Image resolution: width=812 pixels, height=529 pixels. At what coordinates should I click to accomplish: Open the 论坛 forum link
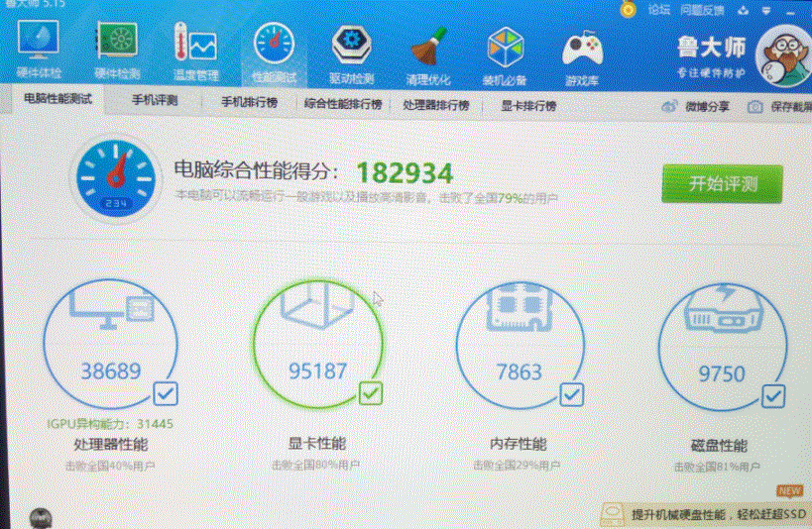pyautogui.click(x=658, y=10)
